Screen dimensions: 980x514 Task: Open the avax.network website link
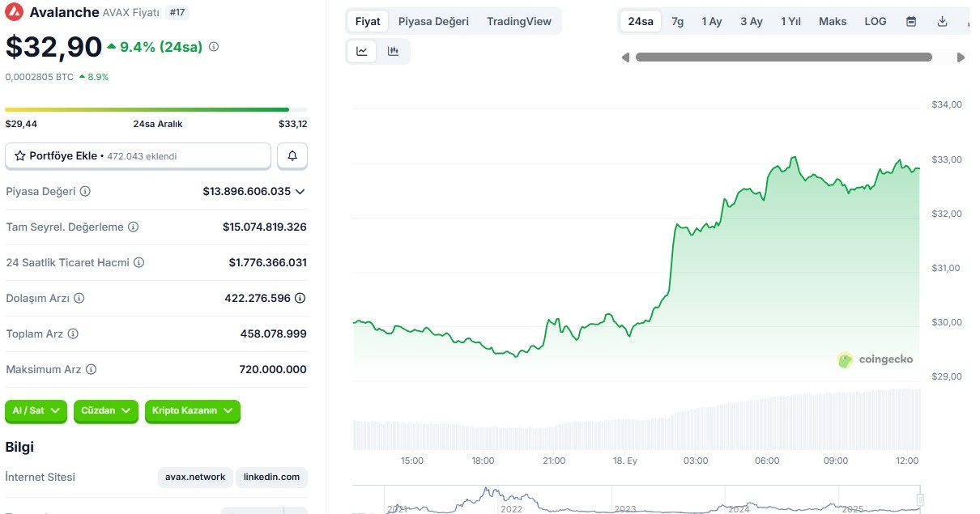(x=195, y=478)
